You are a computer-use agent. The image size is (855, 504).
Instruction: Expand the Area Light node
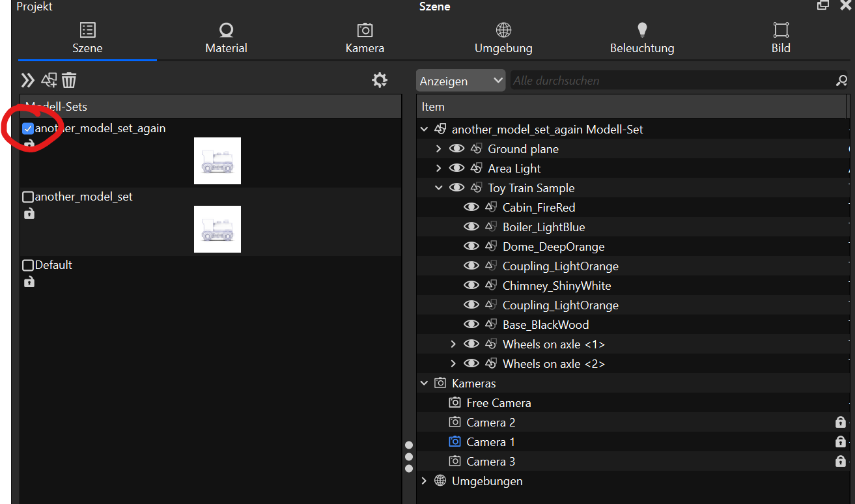(439, 169)
